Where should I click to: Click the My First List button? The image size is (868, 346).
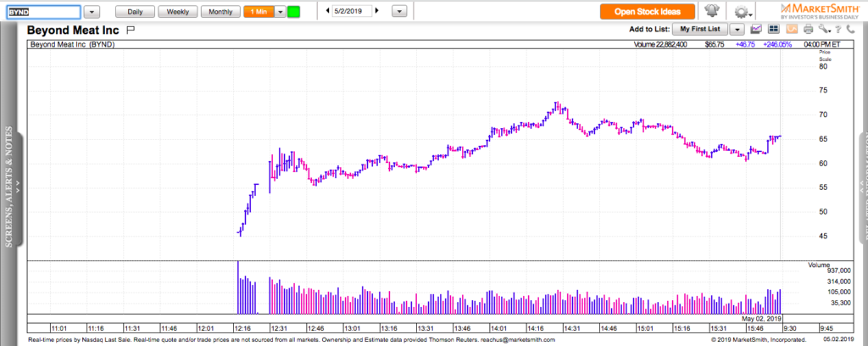click(x=700, y=30)
